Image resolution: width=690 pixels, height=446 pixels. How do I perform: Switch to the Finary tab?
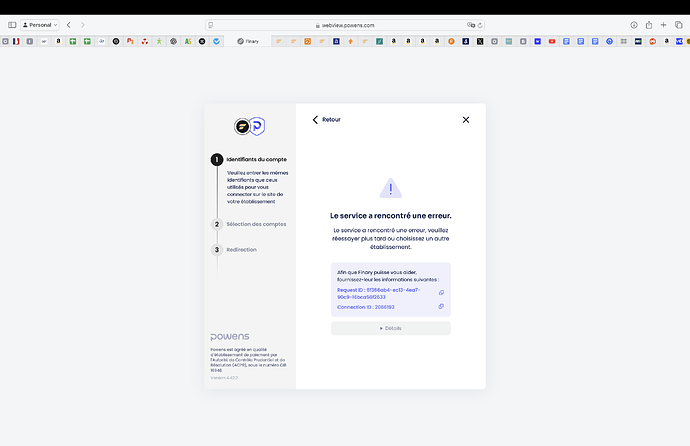pos(248,41)
